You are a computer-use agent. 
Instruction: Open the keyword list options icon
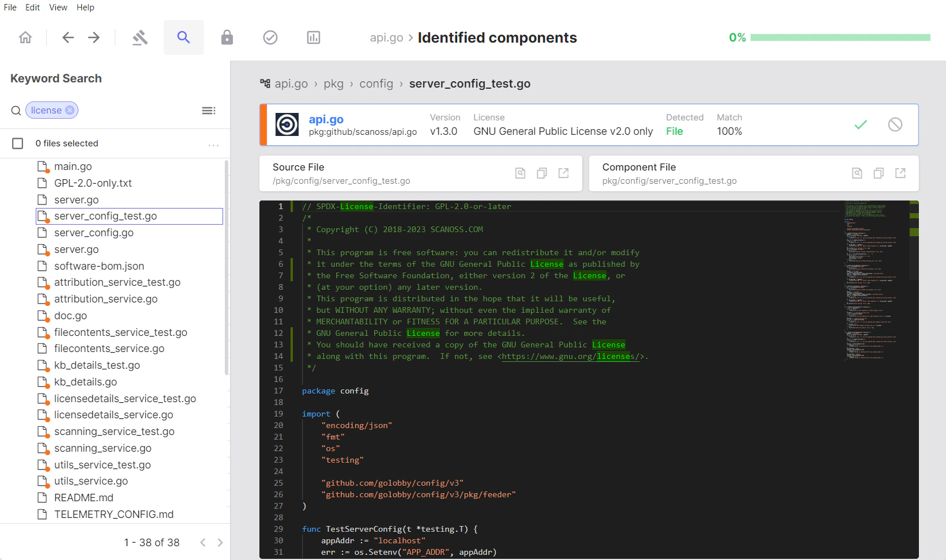[209, 111]
